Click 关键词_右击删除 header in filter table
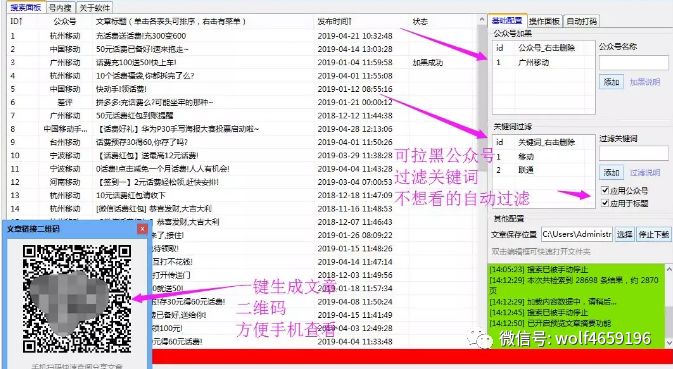Viewport: 673px width, 369px height. pos(546,142)
